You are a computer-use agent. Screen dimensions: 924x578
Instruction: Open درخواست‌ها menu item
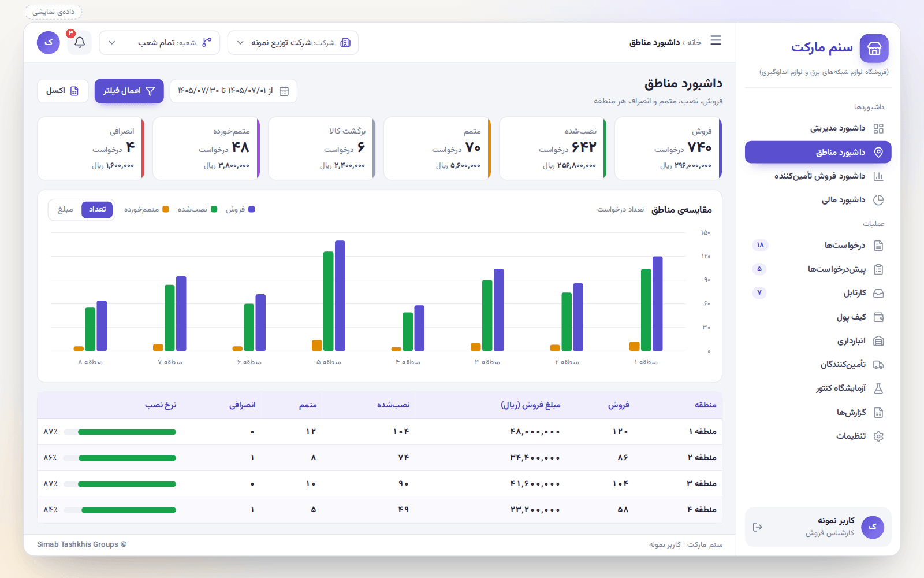click(818, 246)
